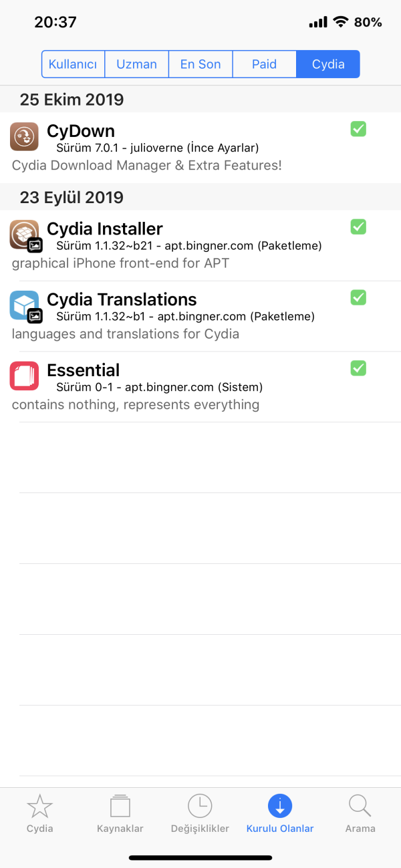Image resolution: width=401 pixels, height=868 pixels.
Task: Select the Cydia filter segment
Action: coord(328,64)
